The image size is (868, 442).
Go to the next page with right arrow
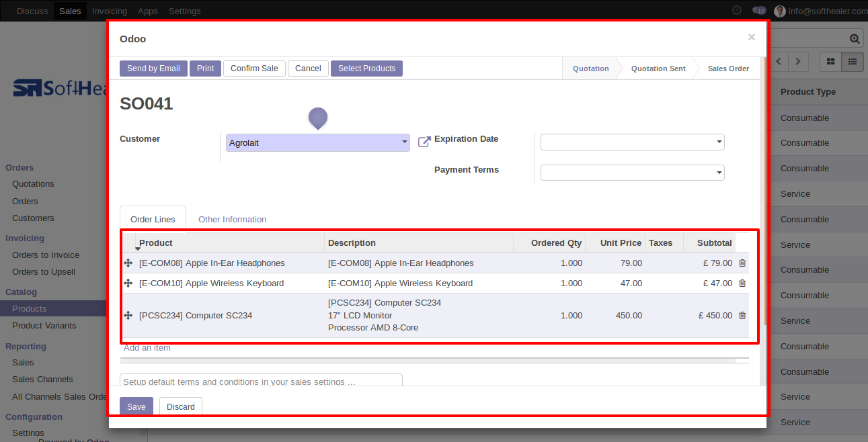coord(798,61)
